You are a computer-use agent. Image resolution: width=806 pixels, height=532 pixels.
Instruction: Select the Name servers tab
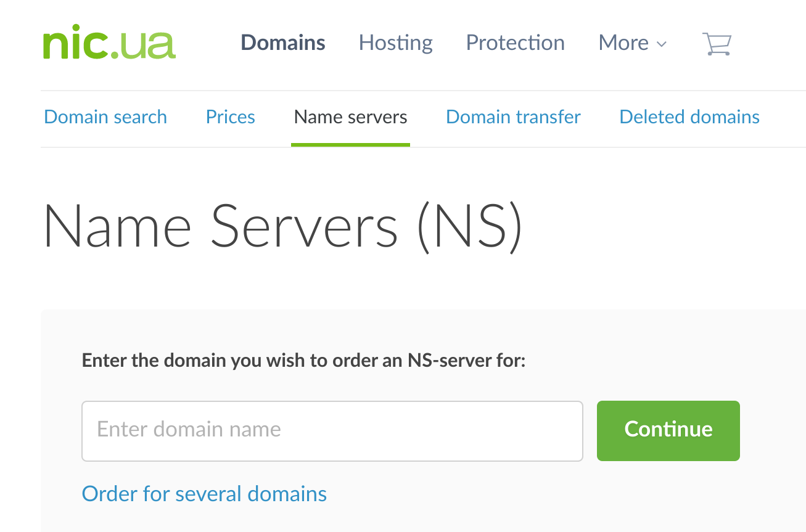click(x=350, y=117)
